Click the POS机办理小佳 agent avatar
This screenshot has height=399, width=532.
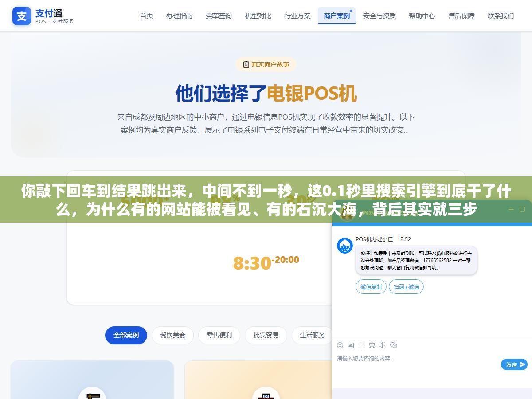[345, 245]
